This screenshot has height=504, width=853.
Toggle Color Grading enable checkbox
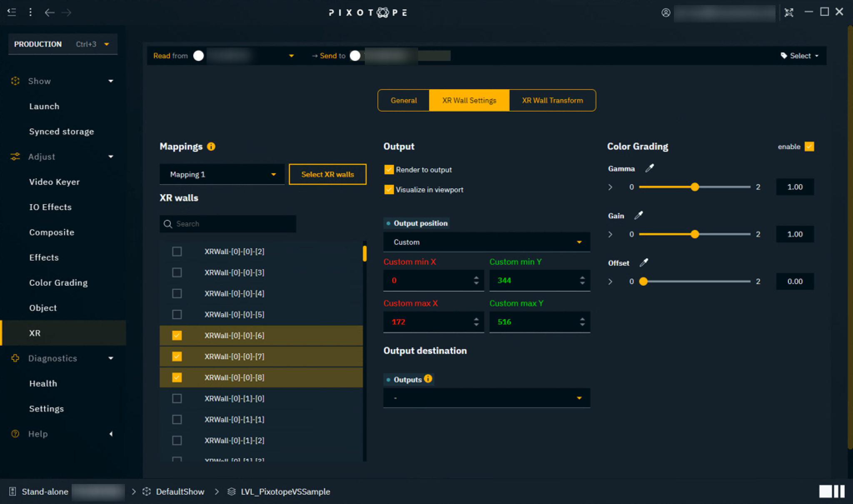[x=809, y=147]
